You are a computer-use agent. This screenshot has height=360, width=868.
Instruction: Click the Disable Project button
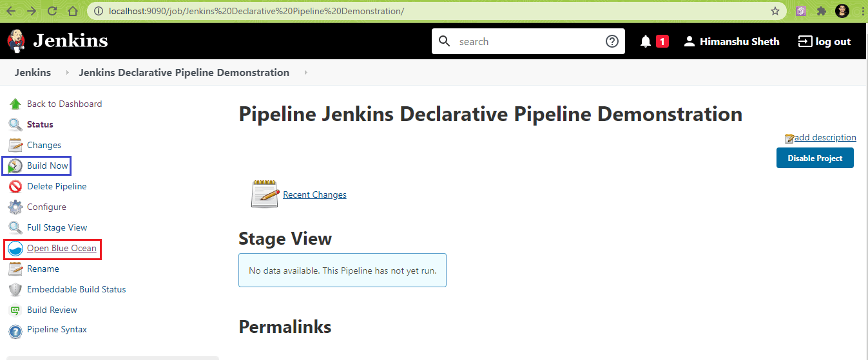point(815,158)
